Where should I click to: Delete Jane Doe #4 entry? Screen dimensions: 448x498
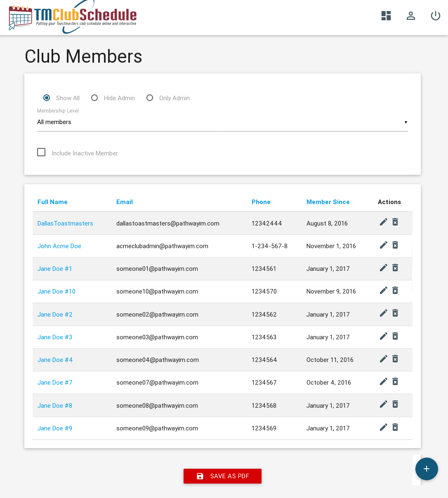coord(395,359)
